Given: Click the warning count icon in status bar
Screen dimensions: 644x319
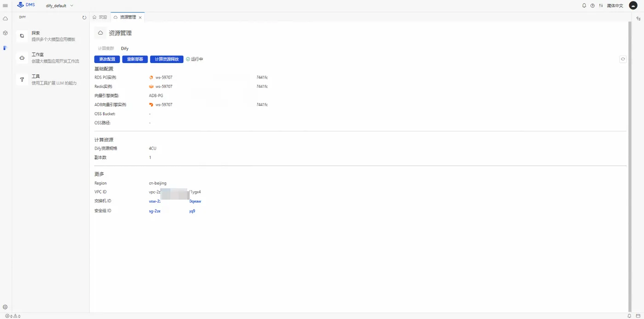Looking at the screenshot, I should [x=15, y=316].
